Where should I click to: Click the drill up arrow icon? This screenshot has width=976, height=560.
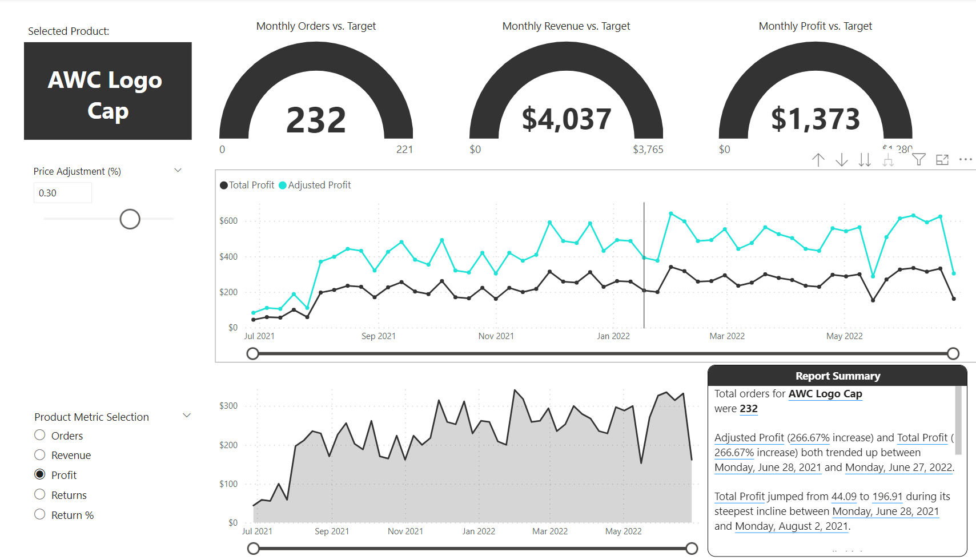[818, 160]
